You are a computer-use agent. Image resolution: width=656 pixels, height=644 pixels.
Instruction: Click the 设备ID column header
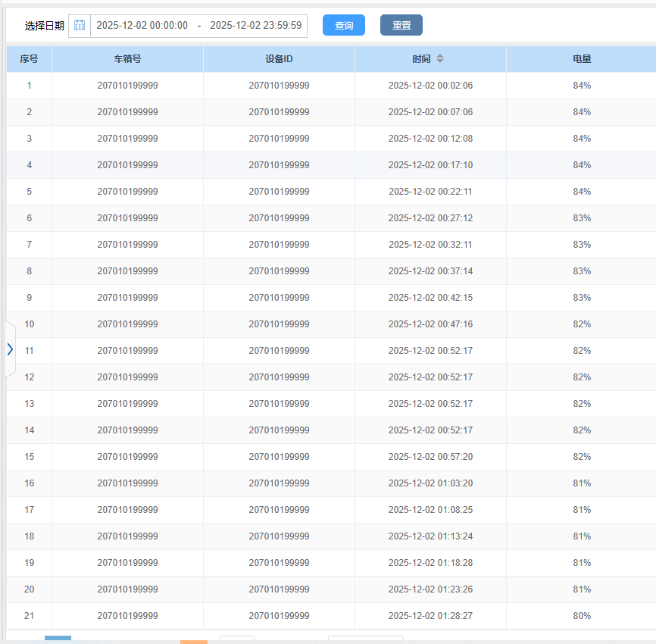tap(279, 59)
